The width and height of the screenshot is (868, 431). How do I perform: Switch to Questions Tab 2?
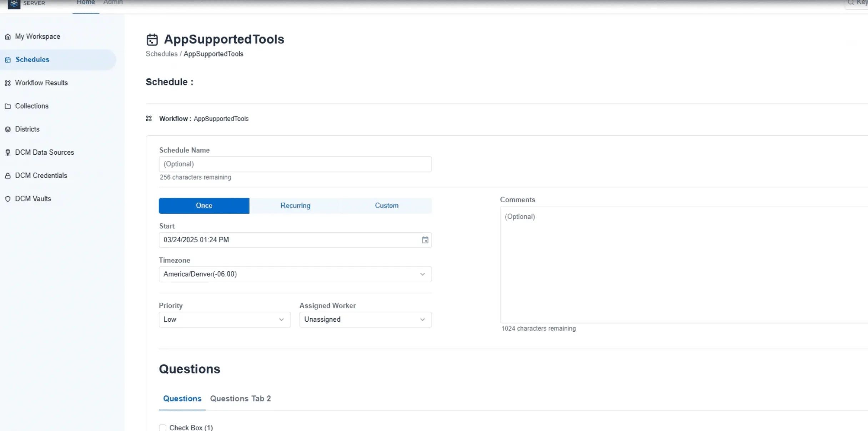[240, 398]
